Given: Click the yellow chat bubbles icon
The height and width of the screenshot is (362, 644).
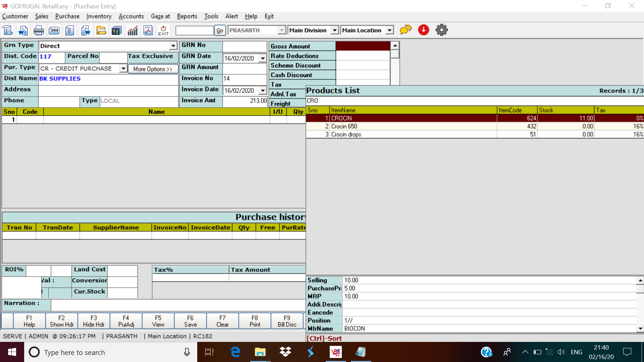Looking at the screenshot, I should (x=405, y=30).
